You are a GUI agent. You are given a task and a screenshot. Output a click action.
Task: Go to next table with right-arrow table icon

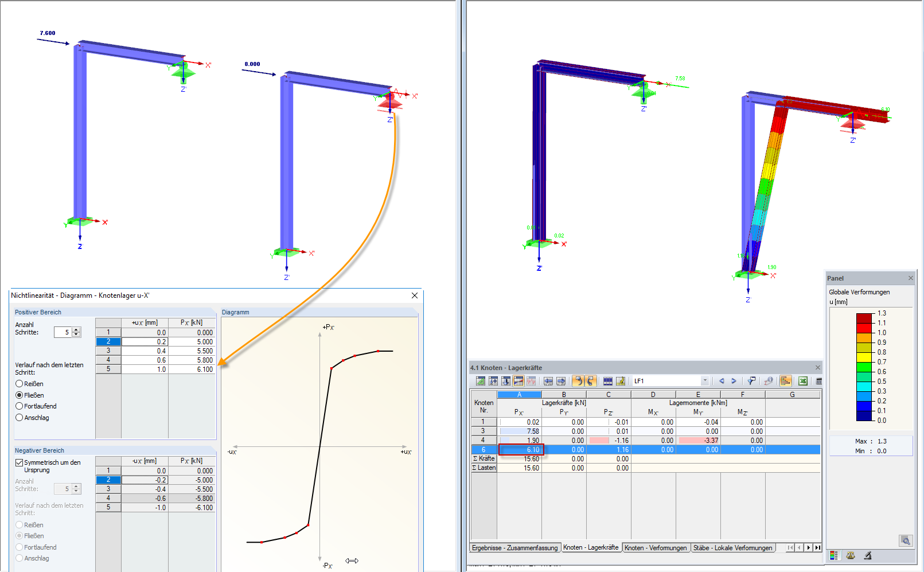tap(561, 381)
